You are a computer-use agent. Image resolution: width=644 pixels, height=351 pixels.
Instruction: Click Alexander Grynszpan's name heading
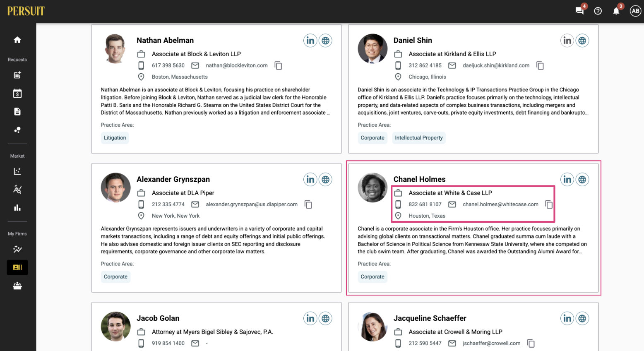coord(173,179)
